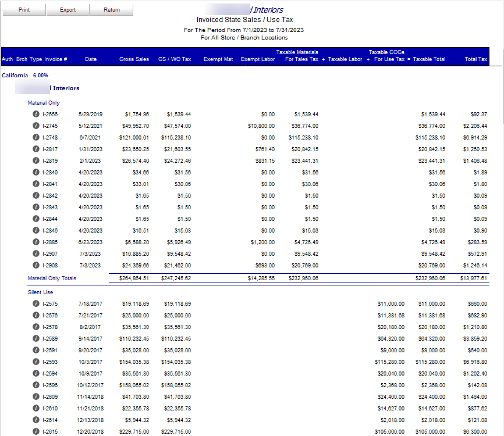Click info icon next to I-2908

pos(36,265)
